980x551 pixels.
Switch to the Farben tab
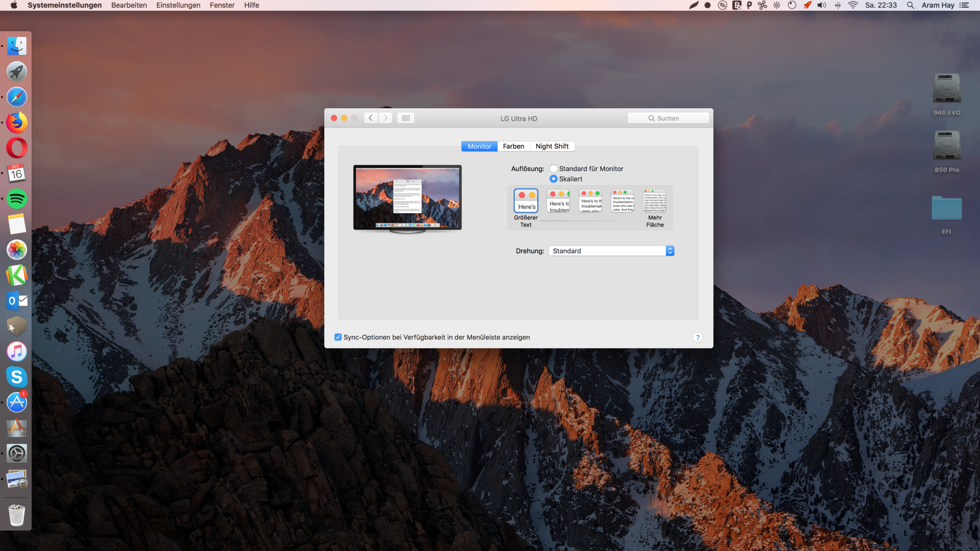coord(513,146)
